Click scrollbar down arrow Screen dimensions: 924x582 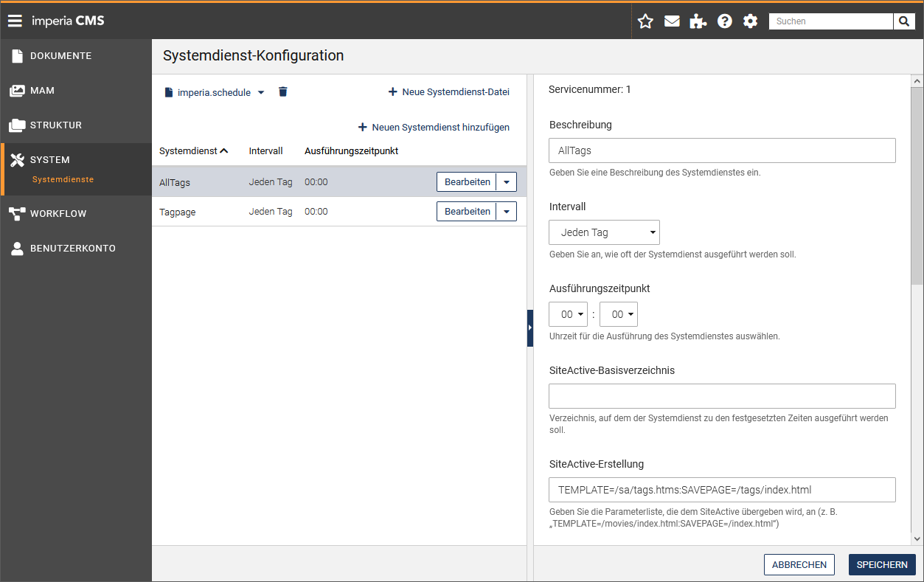tap(917, 539)
